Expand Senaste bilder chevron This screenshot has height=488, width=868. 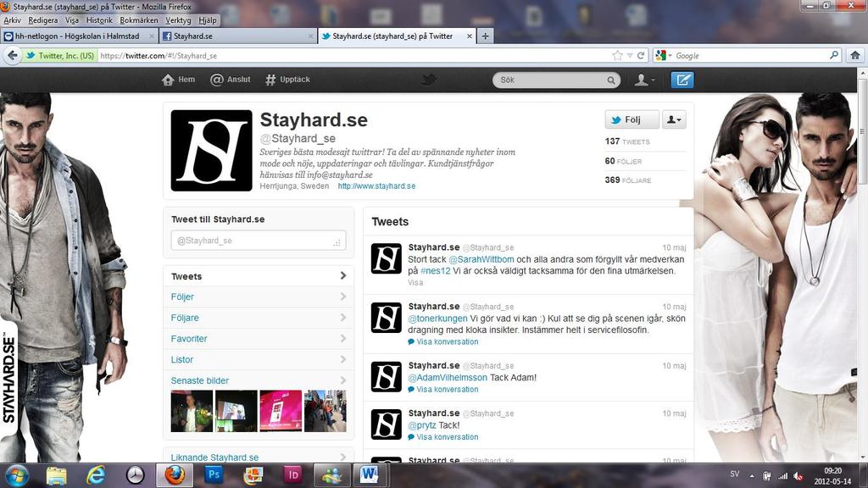[x=343, y=380]
